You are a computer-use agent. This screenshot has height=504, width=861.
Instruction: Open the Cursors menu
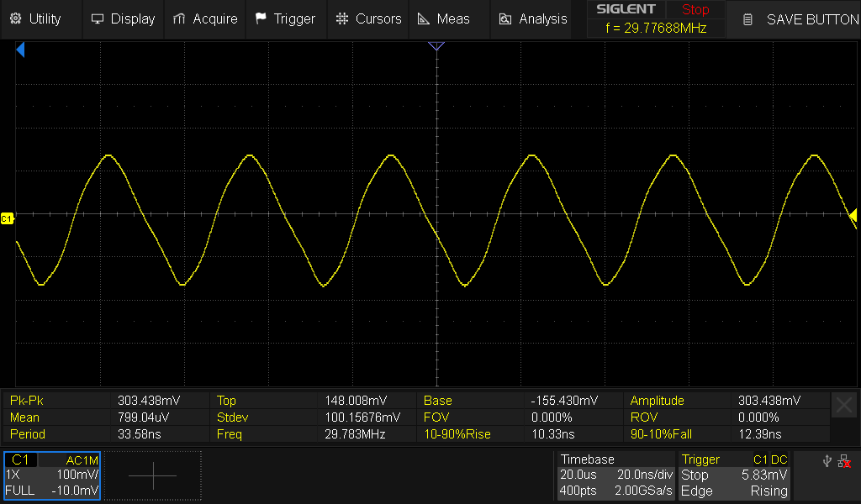(x=368, y=18)
